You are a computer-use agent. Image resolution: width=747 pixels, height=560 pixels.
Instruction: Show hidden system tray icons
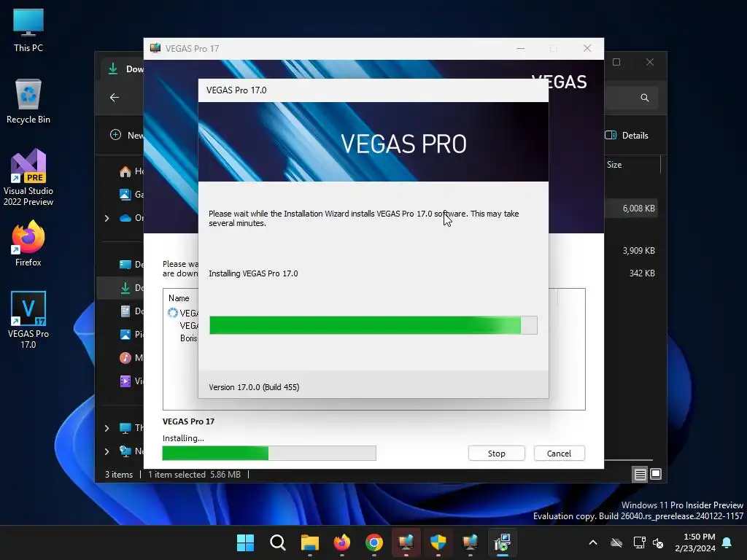point(593,542)
